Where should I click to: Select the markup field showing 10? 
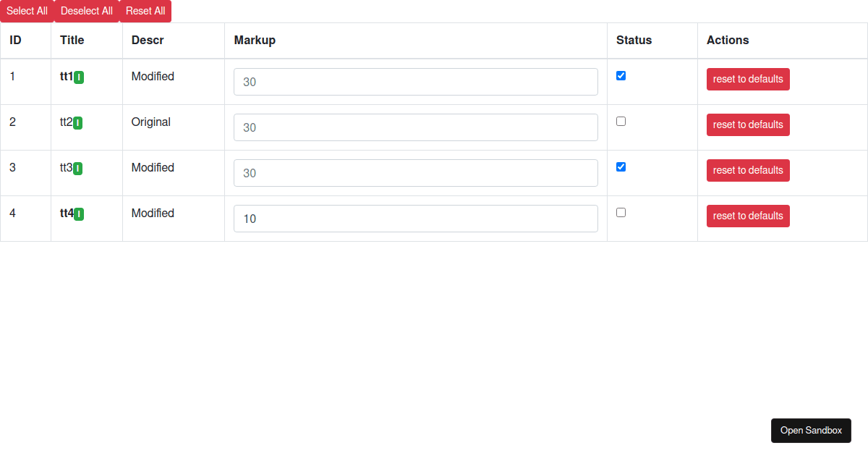[415, 218]
